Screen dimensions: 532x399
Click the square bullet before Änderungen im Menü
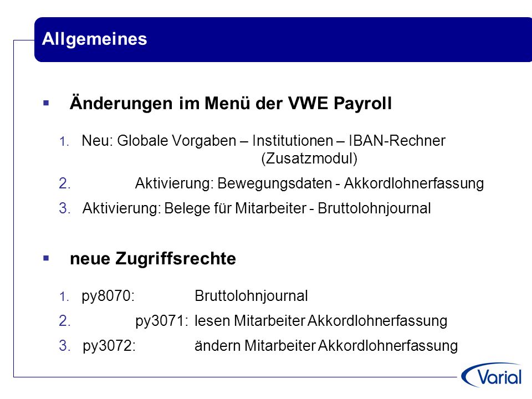[46, 103]
